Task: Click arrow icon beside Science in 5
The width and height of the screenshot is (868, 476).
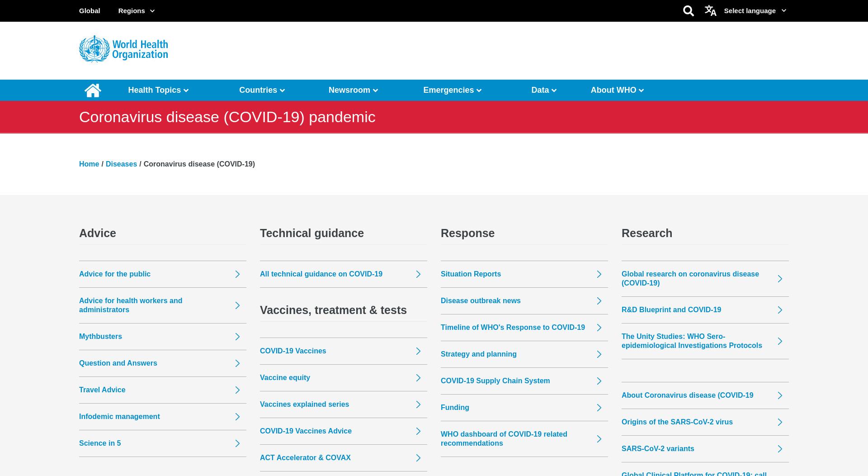Action: (x=237, y=443)
